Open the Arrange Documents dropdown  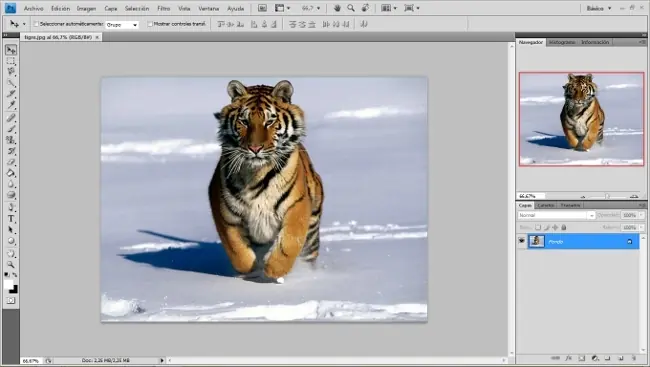389,8
